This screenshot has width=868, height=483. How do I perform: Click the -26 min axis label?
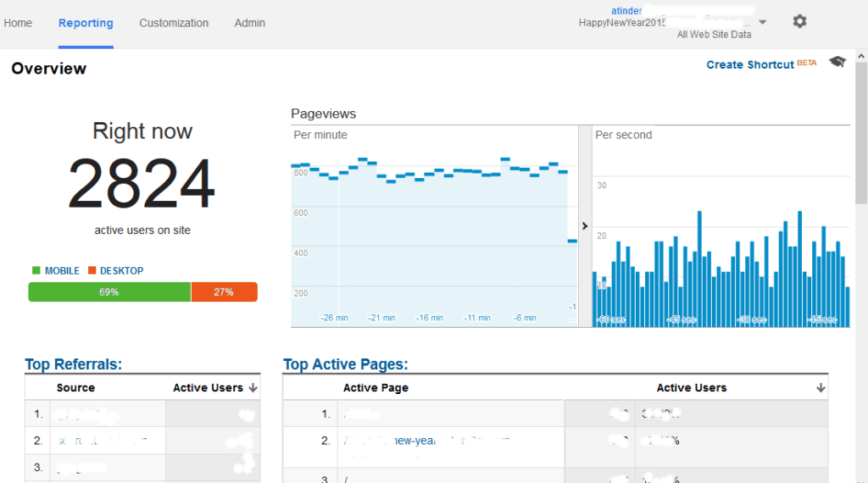click(x=334, y=318)
